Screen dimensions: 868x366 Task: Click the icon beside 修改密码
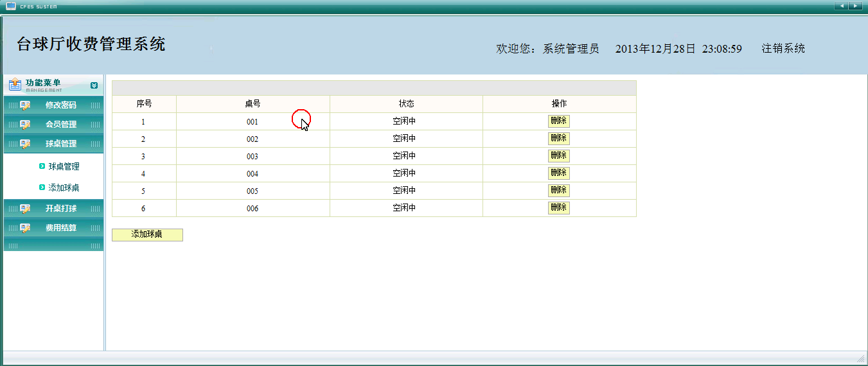point(25,105)
